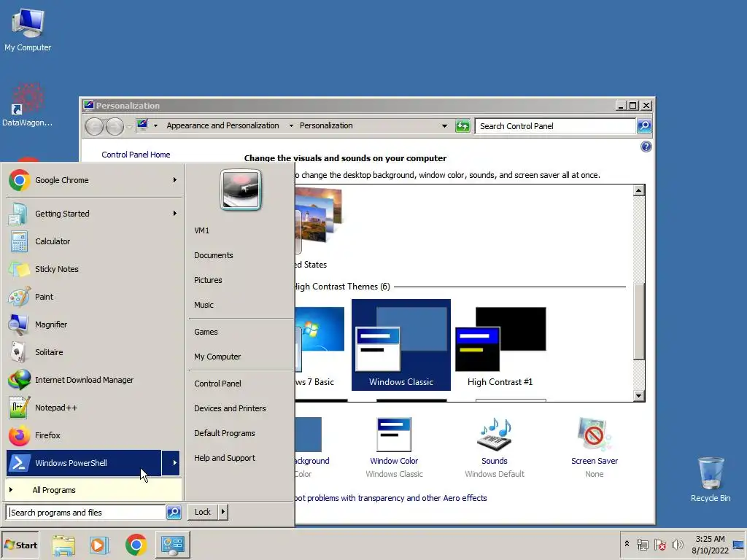Open Internet Download Manager

93,379
